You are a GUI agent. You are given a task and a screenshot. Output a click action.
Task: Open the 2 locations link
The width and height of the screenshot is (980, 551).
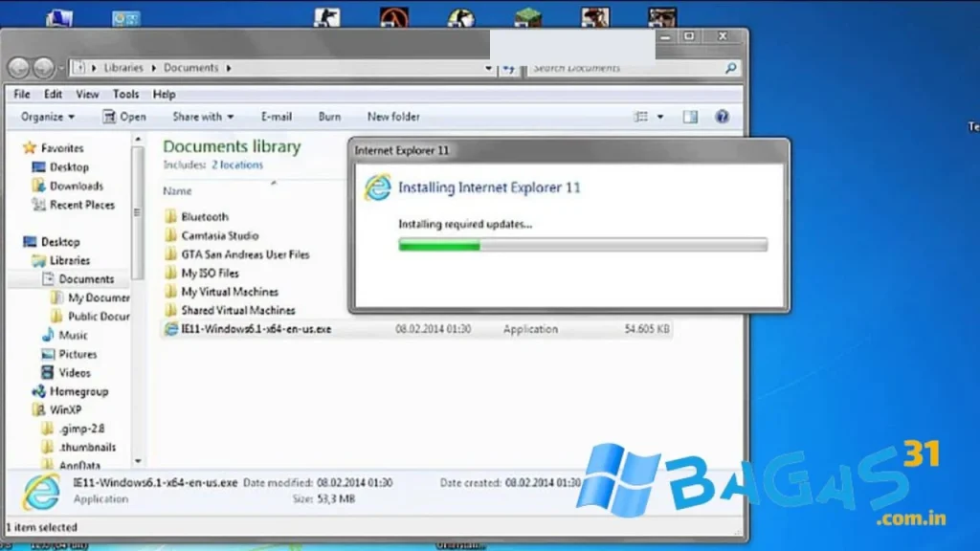point(237,165)
